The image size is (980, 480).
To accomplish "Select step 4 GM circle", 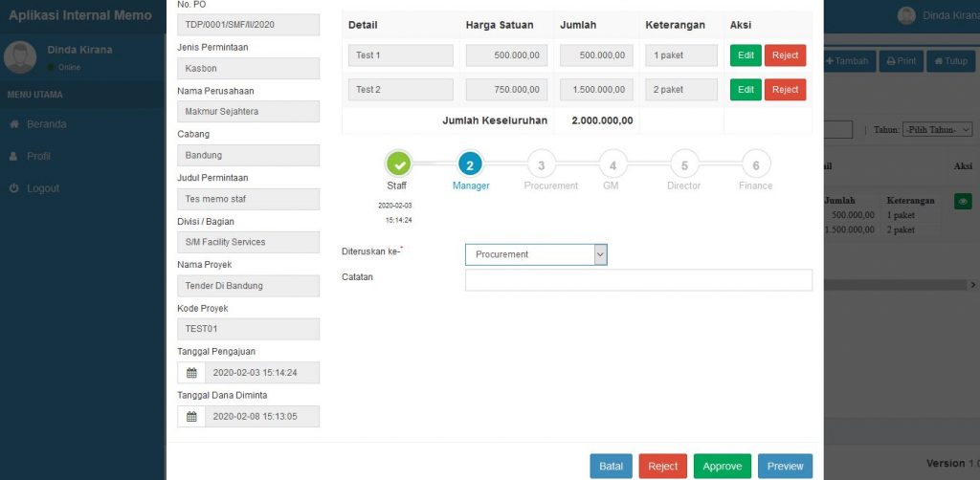I will pos(612,164).
